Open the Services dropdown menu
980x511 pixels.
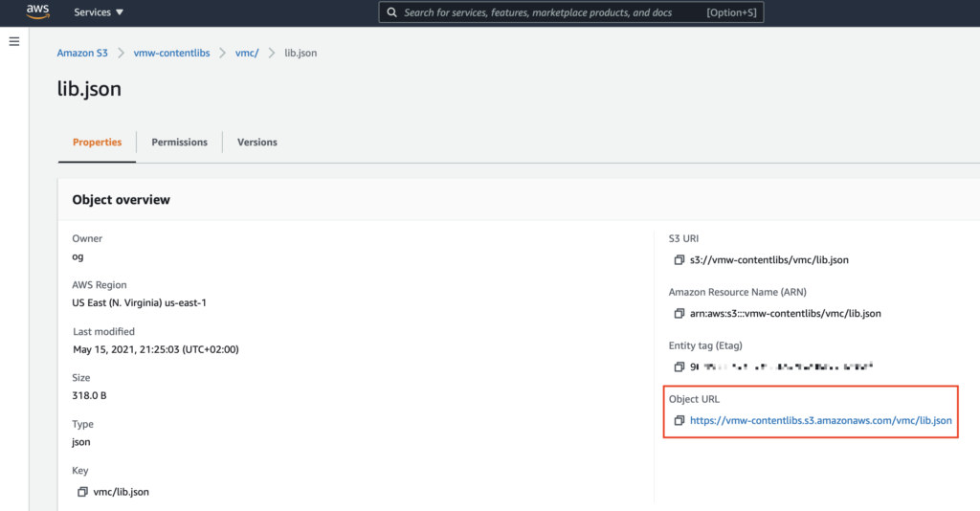99,12
